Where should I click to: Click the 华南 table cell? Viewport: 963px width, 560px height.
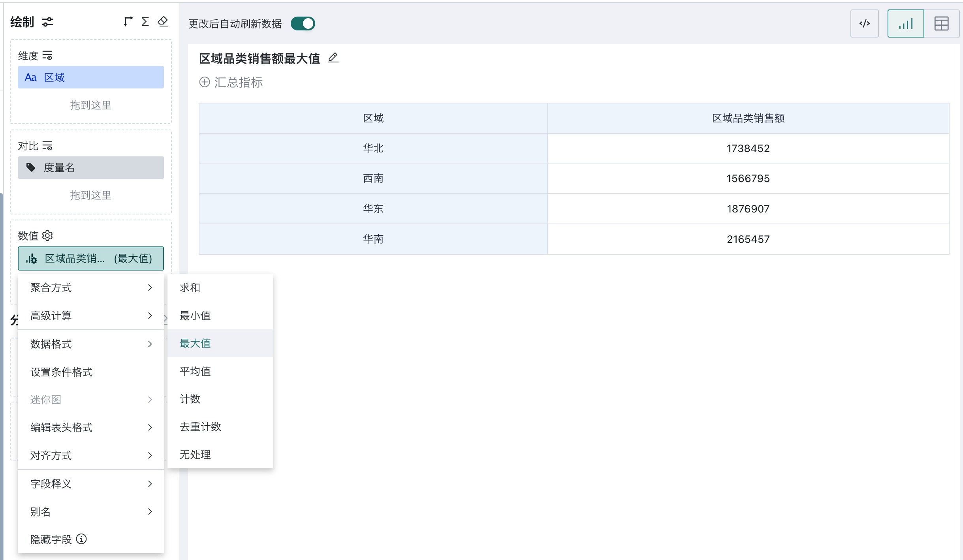pyautogui.click(x=373, y=239)
